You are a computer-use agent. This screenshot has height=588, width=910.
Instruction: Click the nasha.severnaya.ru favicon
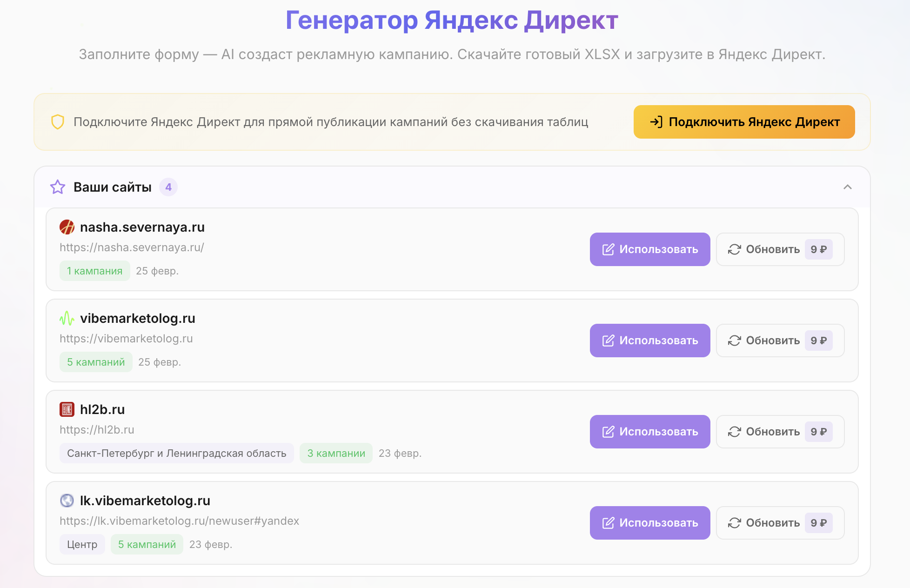pyautogui.click(x=67, y=227)
